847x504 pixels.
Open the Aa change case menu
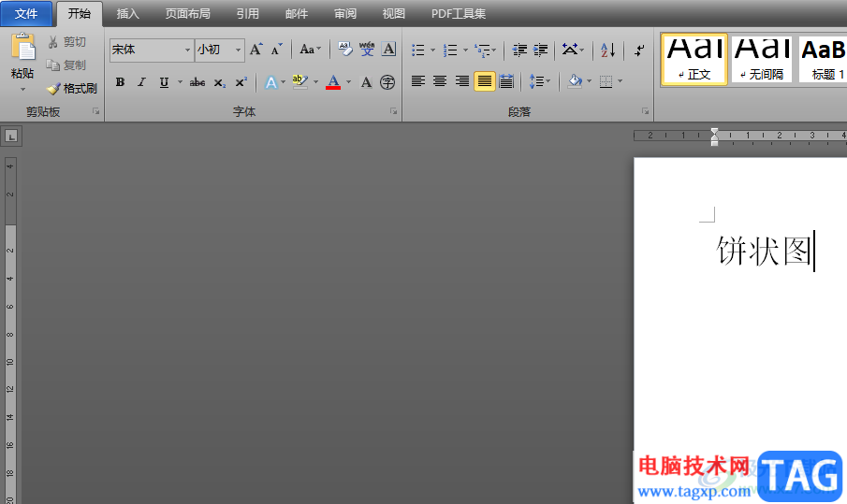click(310, 50)
